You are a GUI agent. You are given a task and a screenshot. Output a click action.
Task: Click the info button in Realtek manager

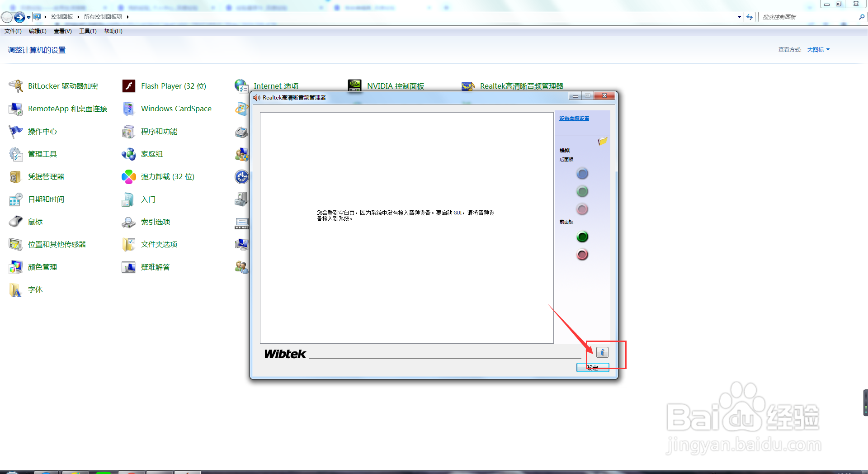[602, 352]
